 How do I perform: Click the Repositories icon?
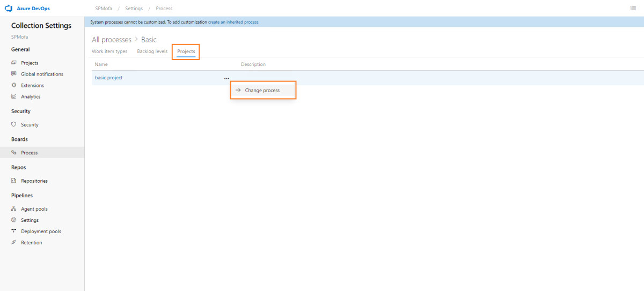[x=14, y=181]
